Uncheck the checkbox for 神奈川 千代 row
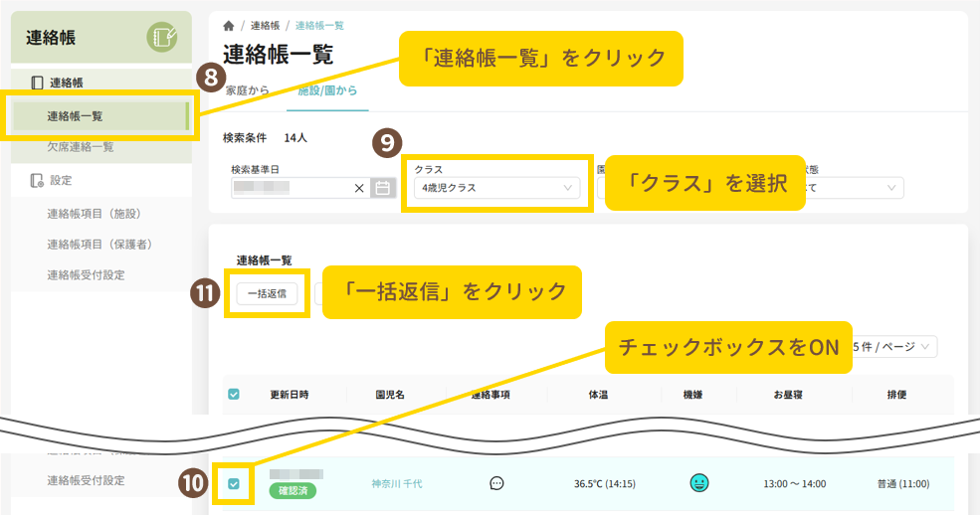The width and height of the screenshot is (980, 515). (x=234, y=484)
